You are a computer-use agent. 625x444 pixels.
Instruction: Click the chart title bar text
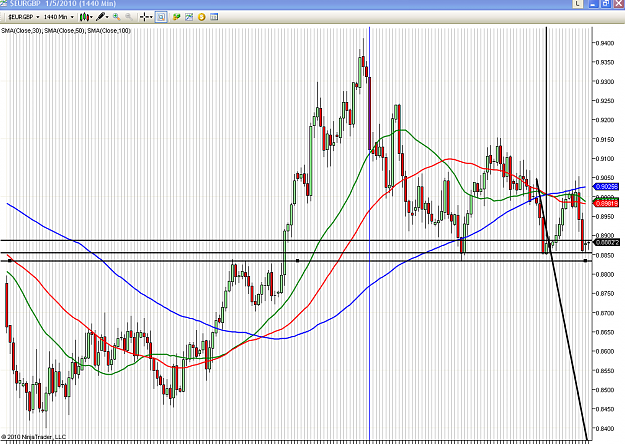click(x=63, y=4)
